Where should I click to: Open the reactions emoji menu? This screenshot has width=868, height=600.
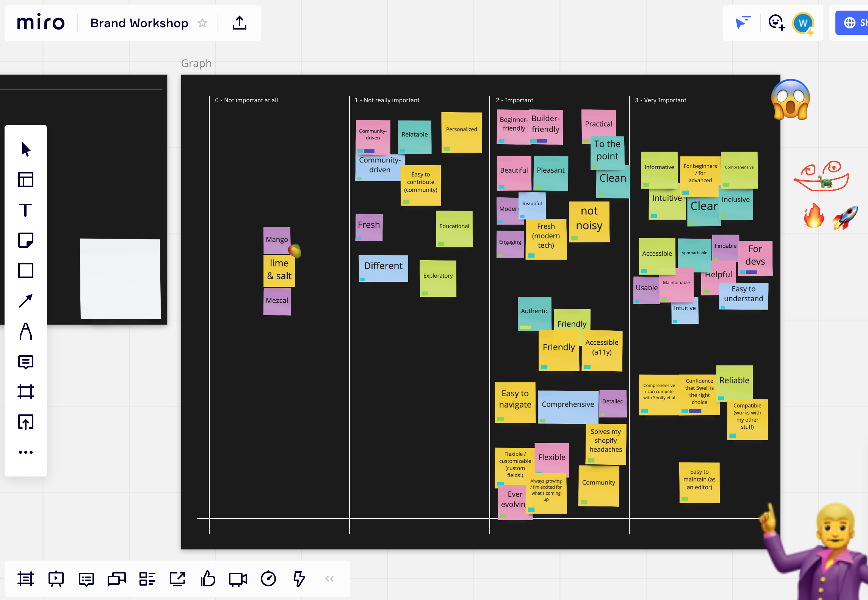pos(776,23)
